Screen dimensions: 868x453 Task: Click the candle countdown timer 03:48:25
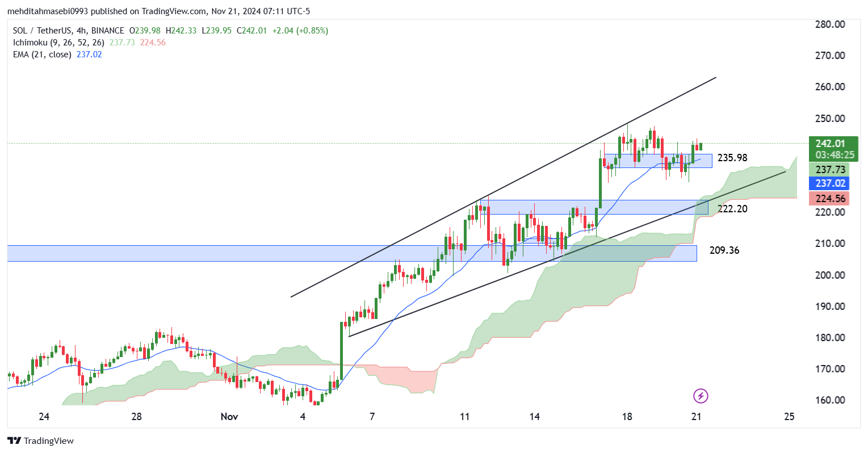835,155
